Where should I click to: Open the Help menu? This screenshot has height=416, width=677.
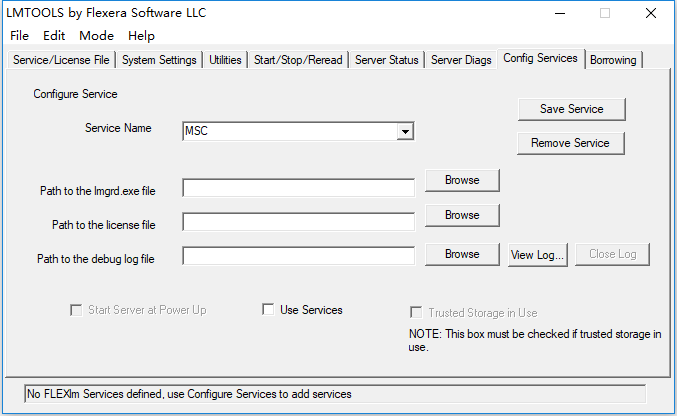point(141,35)
